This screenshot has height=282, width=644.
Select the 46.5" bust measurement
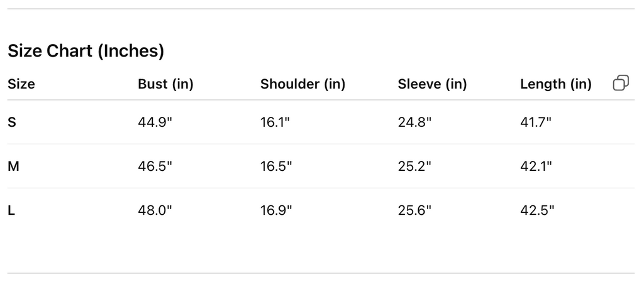[155, 166]
